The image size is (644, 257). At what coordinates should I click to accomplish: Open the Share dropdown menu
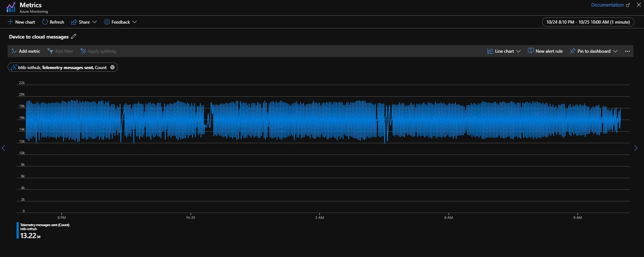pyautogui.click(x=84, y=22)
